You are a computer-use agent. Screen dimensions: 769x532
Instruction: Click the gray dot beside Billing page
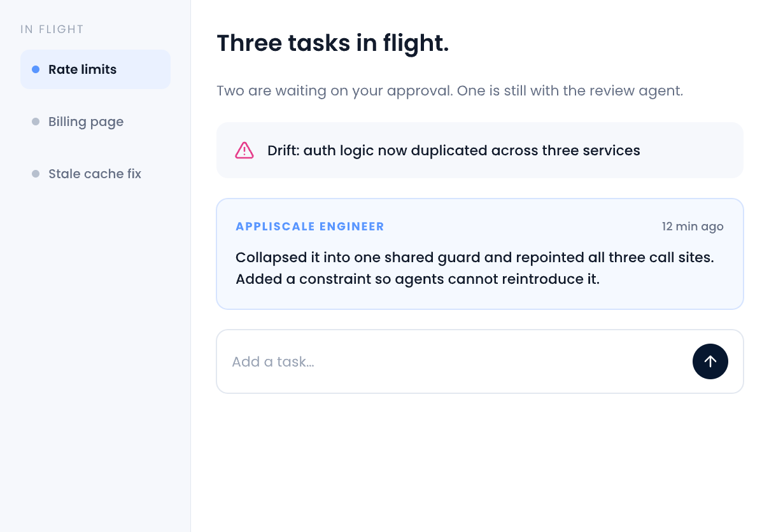coord(36,122)
